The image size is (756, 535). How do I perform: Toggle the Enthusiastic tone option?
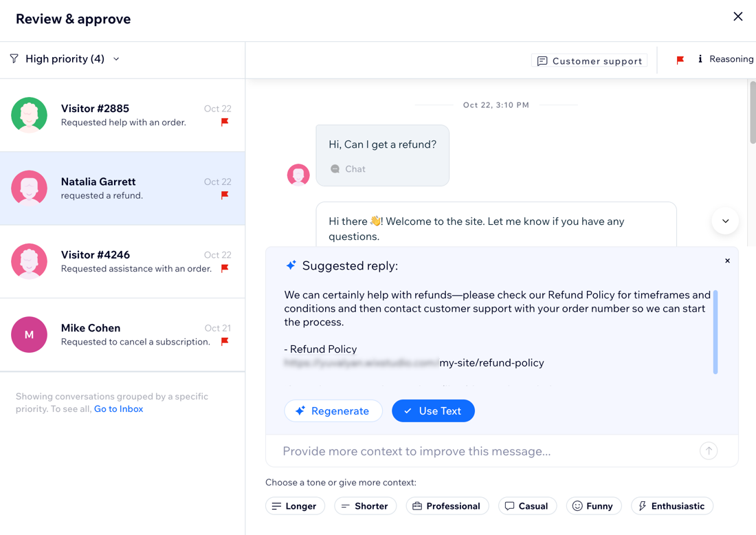(x=671, y=505)
